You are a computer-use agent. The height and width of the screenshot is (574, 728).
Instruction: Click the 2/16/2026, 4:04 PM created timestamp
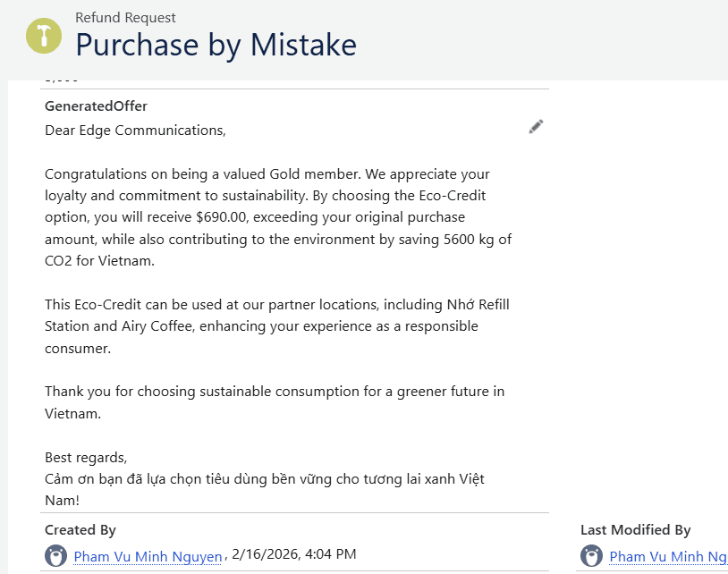[293, 555]
